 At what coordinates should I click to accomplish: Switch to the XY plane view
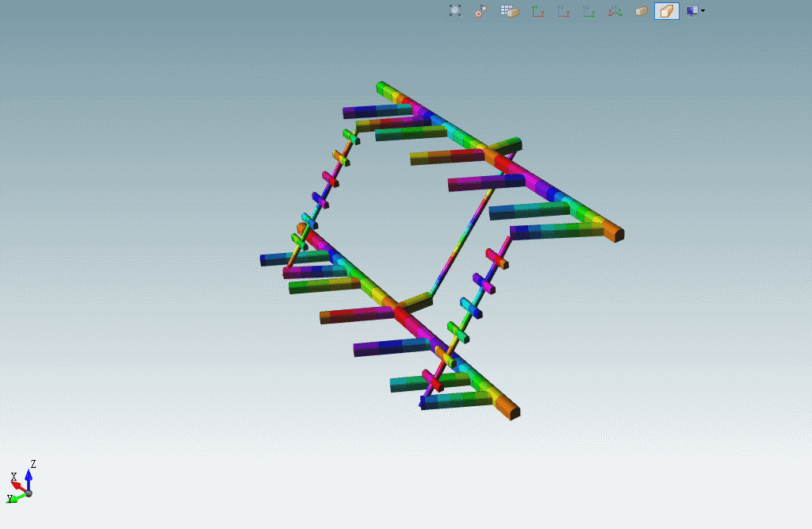click(538, 11)
